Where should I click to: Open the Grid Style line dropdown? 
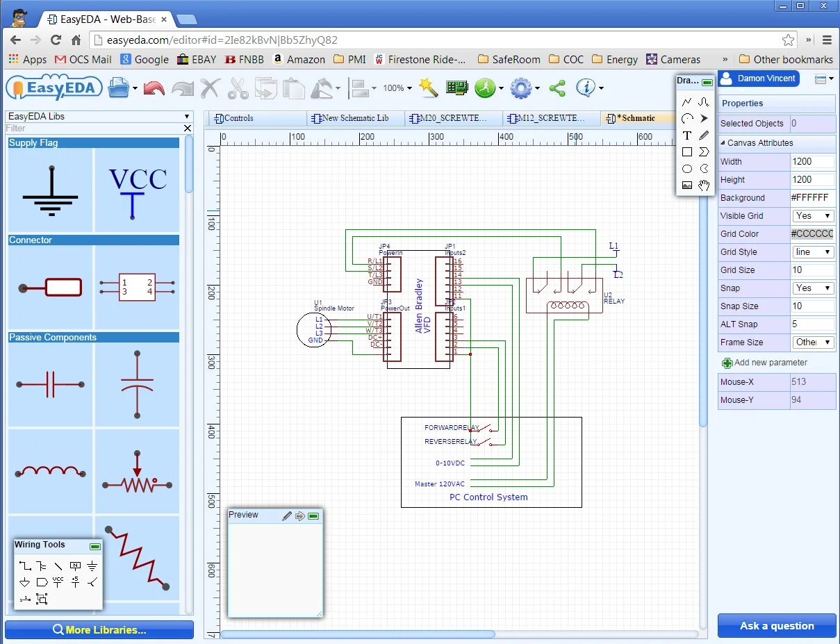pos(813,252)
